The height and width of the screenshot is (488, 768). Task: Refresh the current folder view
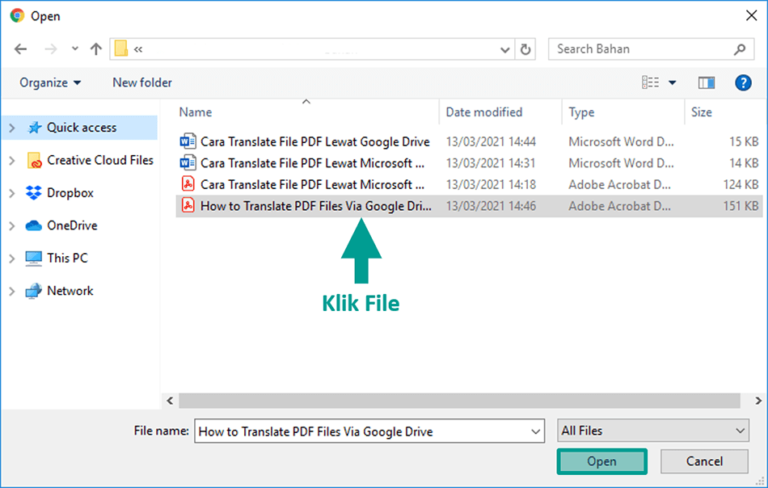coord(525,49)
